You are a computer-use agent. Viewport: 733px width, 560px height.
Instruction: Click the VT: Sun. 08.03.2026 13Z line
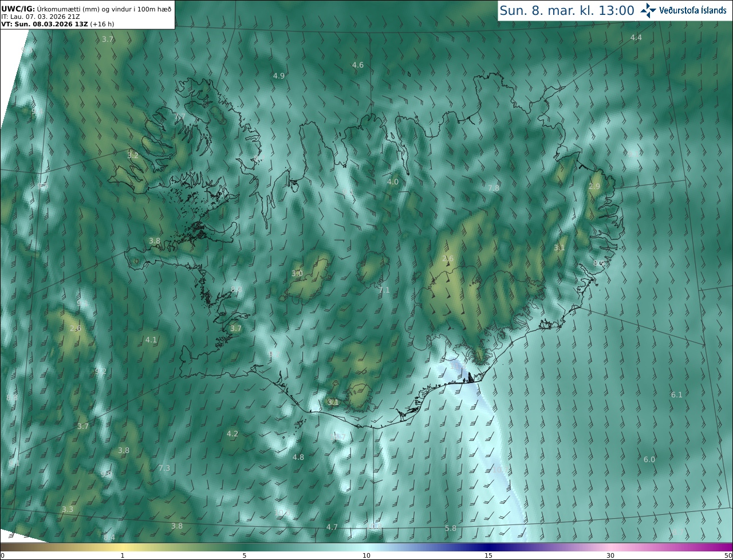(x=57, y=24)
